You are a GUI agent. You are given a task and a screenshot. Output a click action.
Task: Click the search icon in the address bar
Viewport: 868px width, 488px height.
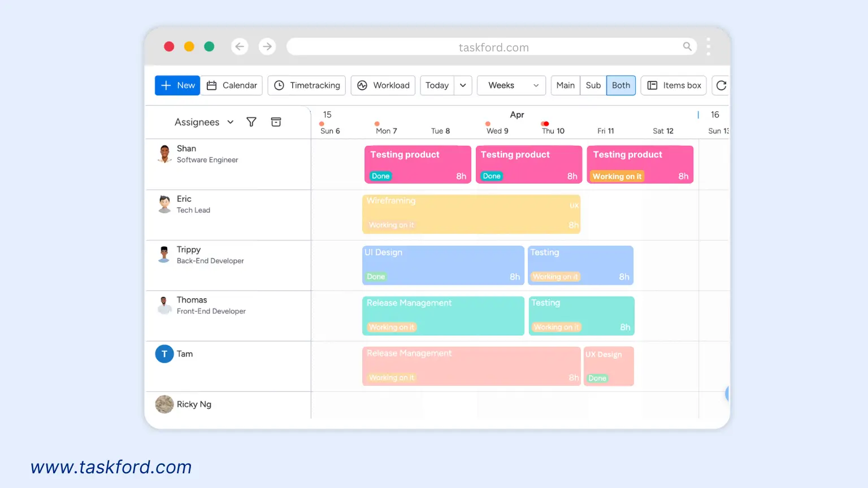(687, 46)
